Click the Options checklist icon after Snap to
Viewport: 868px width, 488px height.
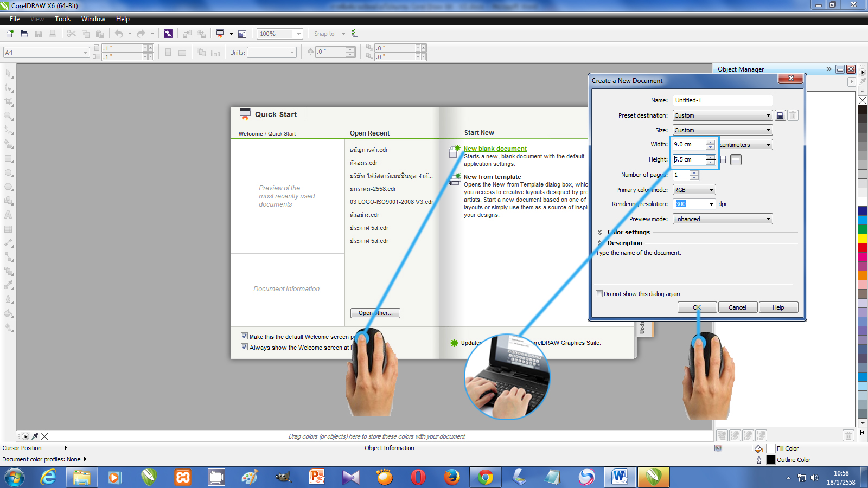click(x=355, y=34)
